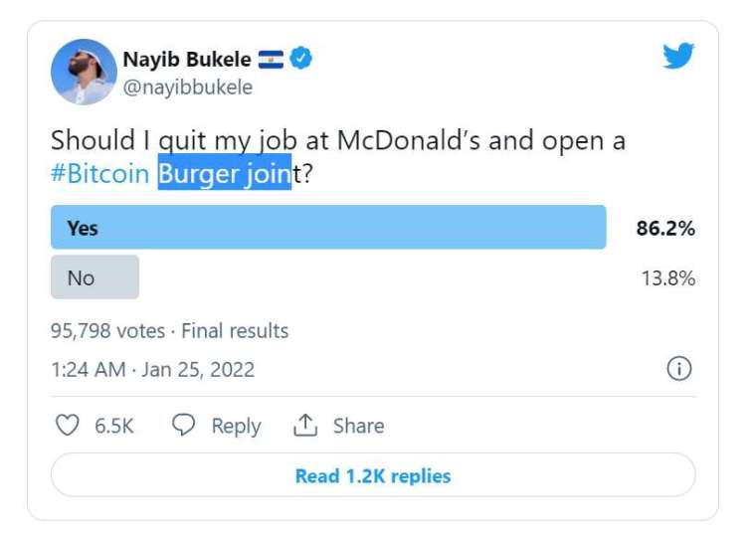Open the @nayibbukele handle link
Screen dimensions: 756x541
pos(188,88)
